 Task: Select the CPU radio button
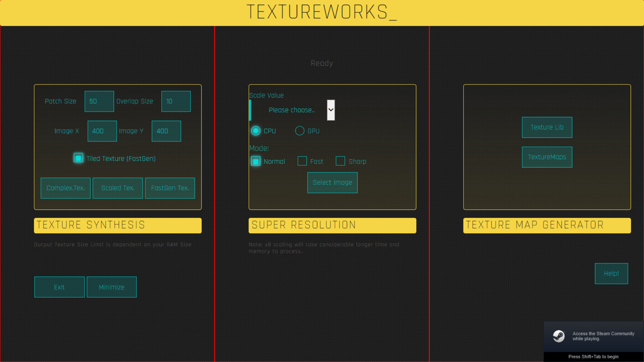click(x=256, y=131)
